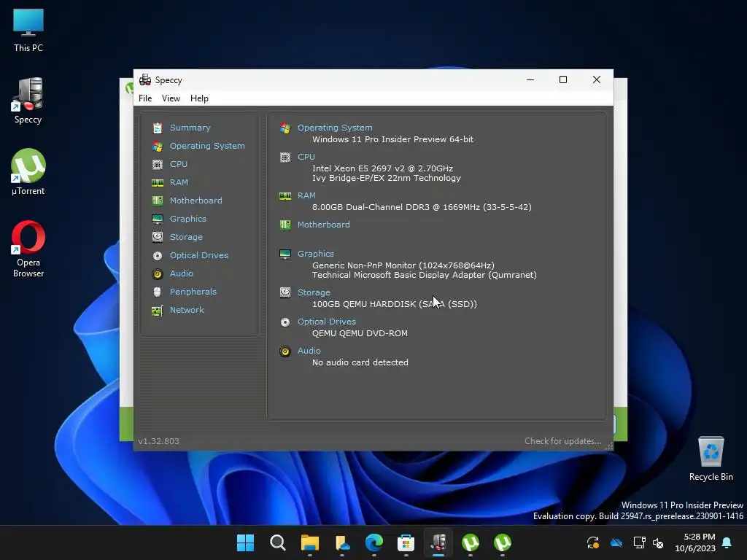Click Audio heading link in summary

point(309,351)
